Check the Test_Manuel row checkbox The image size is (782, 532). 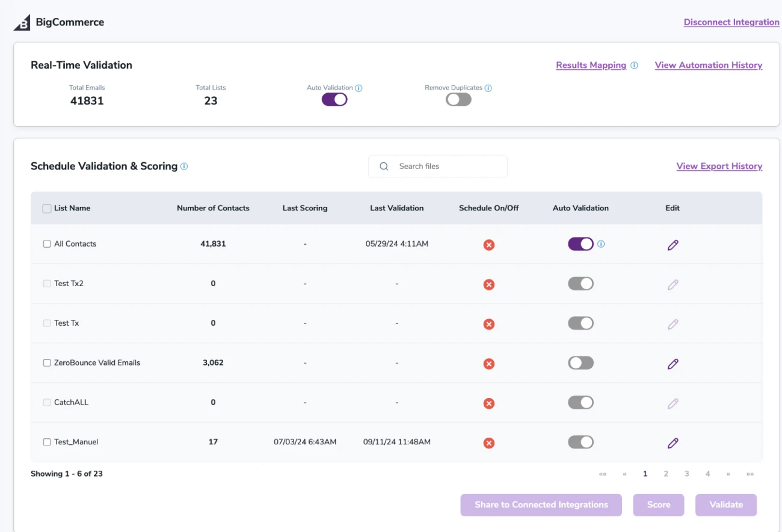pos(46,442)
